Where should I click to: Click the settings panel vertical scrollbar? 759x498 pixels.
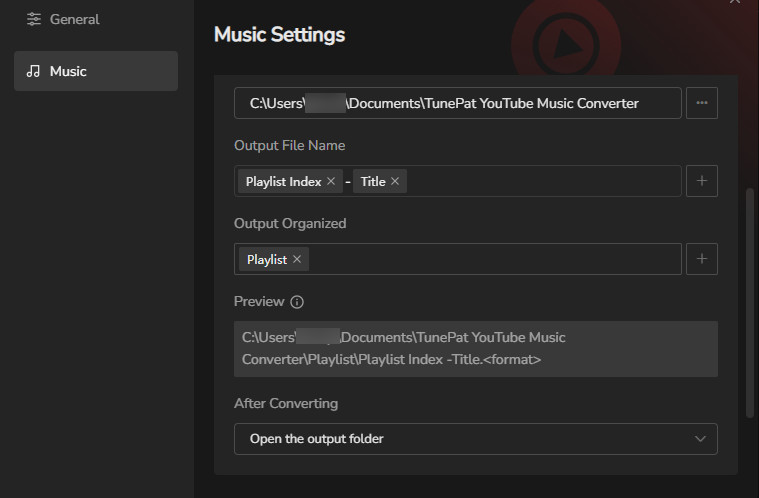tap(749, 302)
